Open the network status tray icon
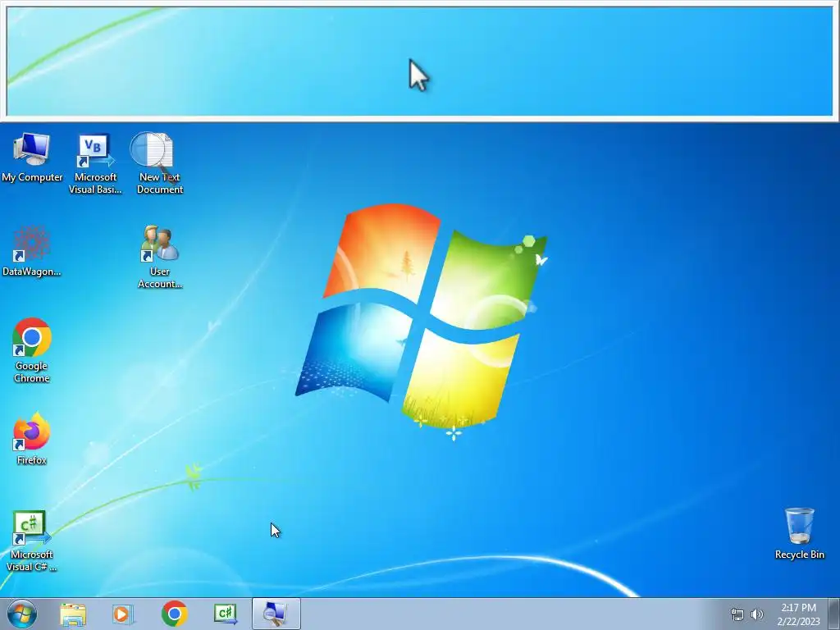This screenshot has height=630, width=840. pyautogui.click(x=737, y=614)
